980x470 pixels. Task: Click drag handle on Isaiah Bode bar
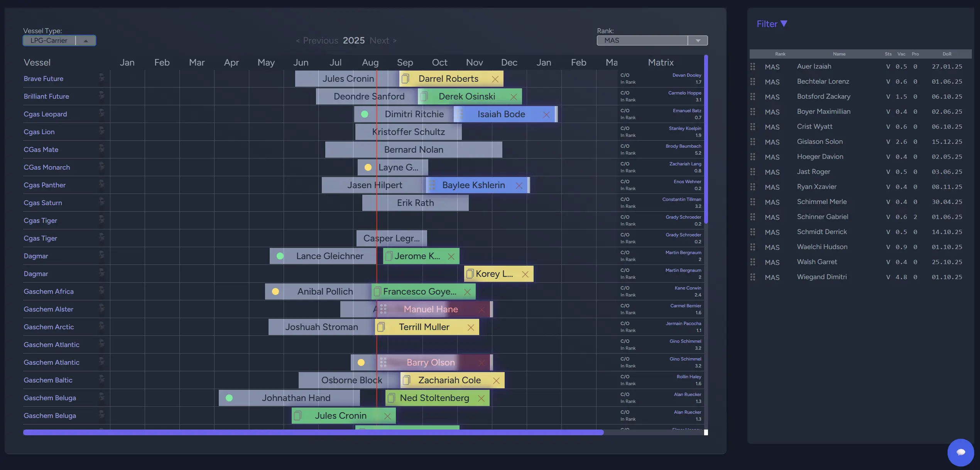coord(459,115)
